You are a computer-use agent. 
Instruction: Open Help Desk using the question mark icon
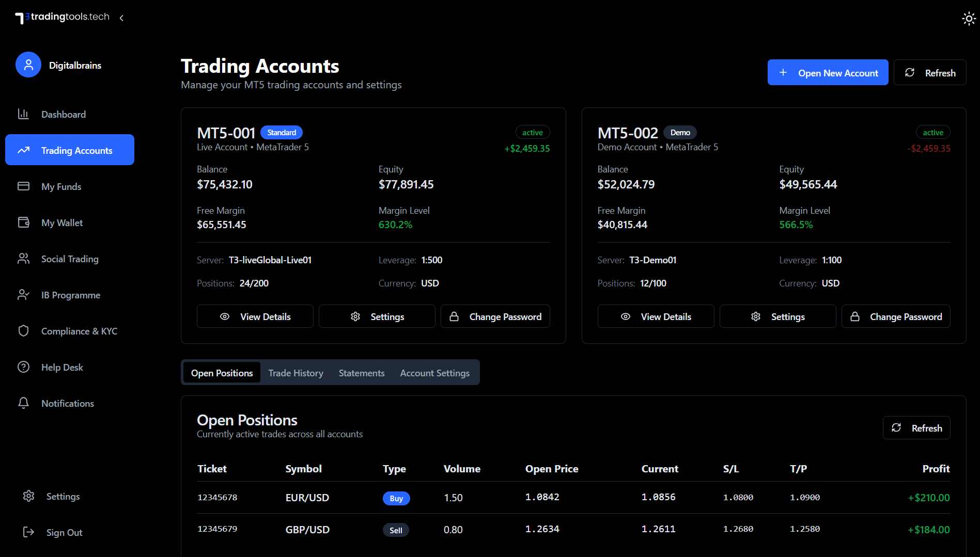(x=24, y=367)
